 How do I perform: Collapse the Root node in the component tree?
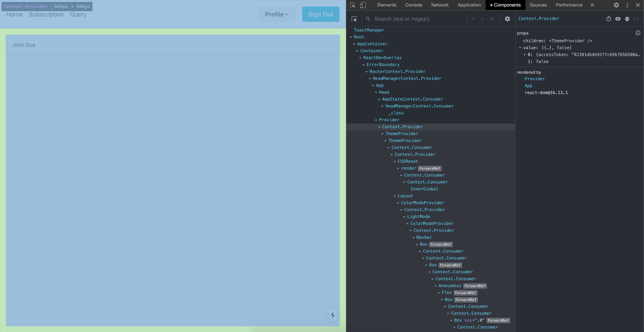point(351,37)
